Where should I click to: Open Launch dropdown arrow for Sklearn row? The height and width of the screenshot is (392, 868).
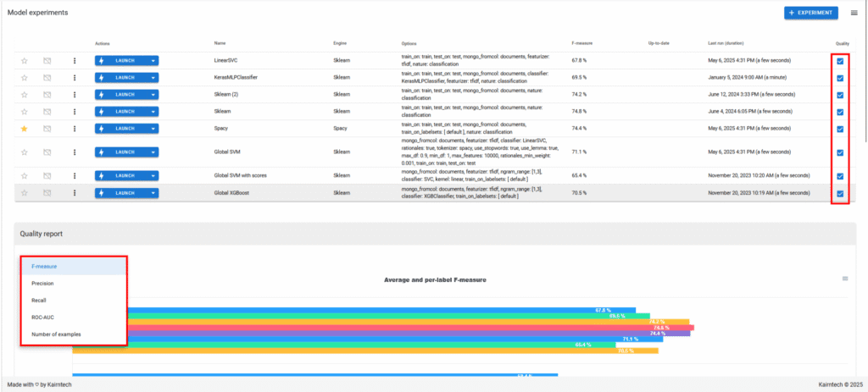(x=153, y=112)
